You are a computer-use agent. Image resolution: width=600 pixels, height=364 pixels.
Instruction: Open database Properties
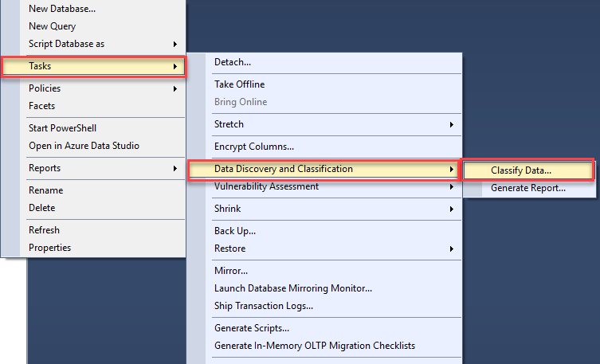click(x=49, y=248)
